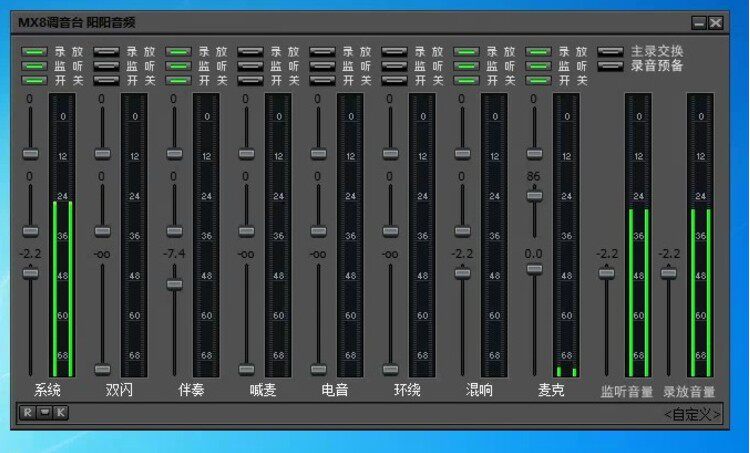The width and height of the screenshot is (750, 453).
Task: Open the <自定义> preset selector
Action: [x=692, y=415]
